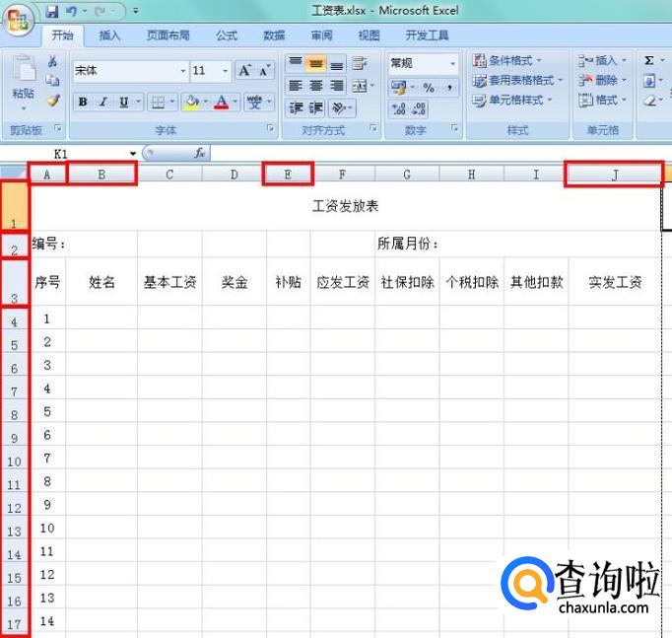Open the 开发工具 ribbon tab
The image size is (672, 638).
427,35
